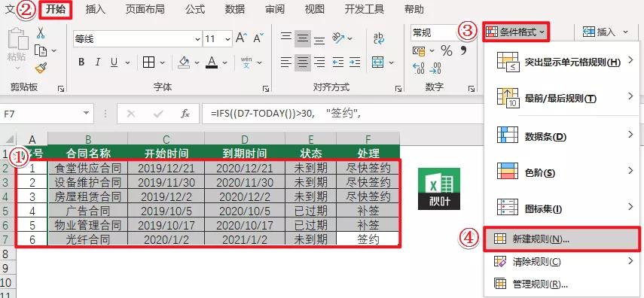
Task: Toggle horizontal center alignment
Action: [303, 62]
